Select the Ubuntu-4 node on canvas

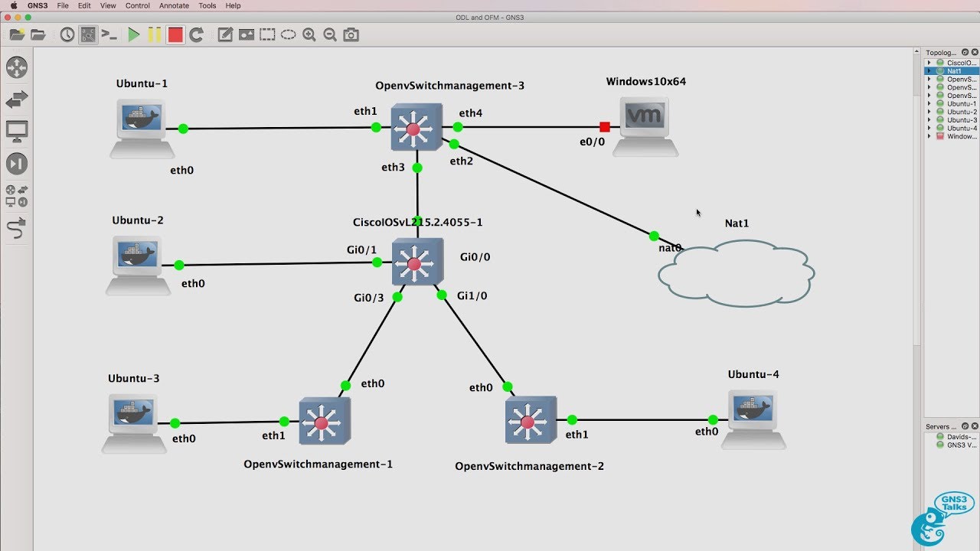point(753,419)
